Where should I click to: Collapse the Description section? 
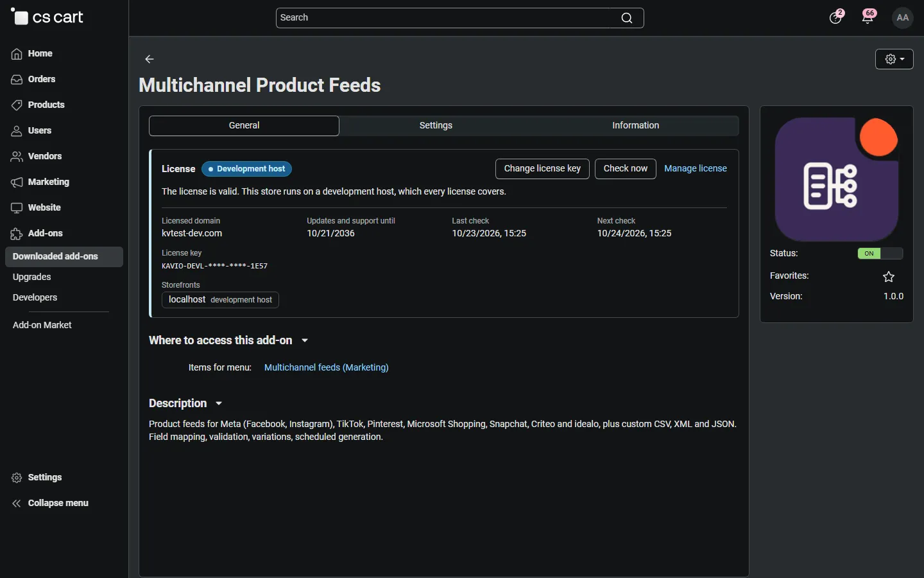pos(185,403)
